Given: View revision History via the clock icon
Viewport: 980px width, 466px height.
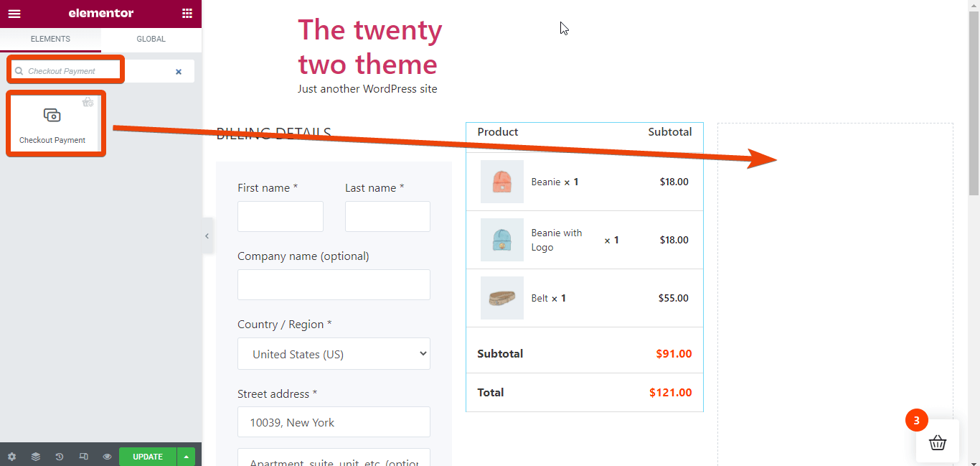Looking at the screenshot, I should (59, 456).
